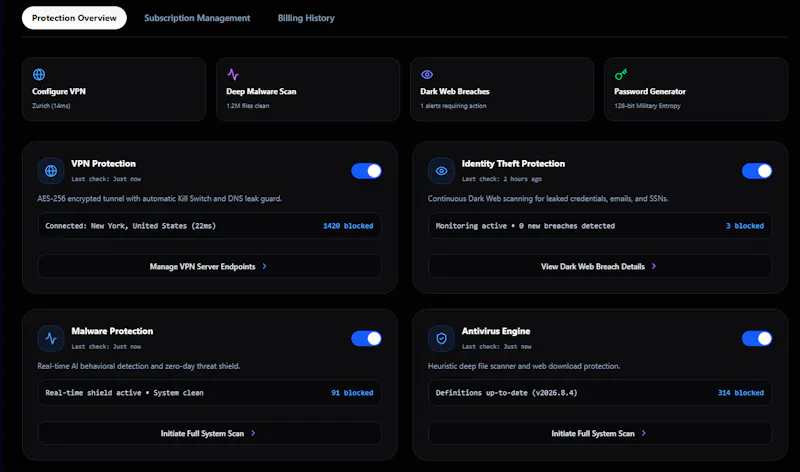
Task: Click chevron in Malware Protection's Full System Scan button
Action: point(253,433)
